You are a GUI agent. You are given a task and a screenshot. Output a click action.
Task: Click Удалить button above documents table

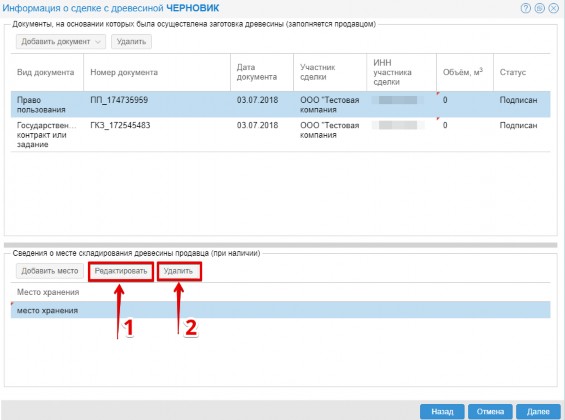click(x=131, y=41)
